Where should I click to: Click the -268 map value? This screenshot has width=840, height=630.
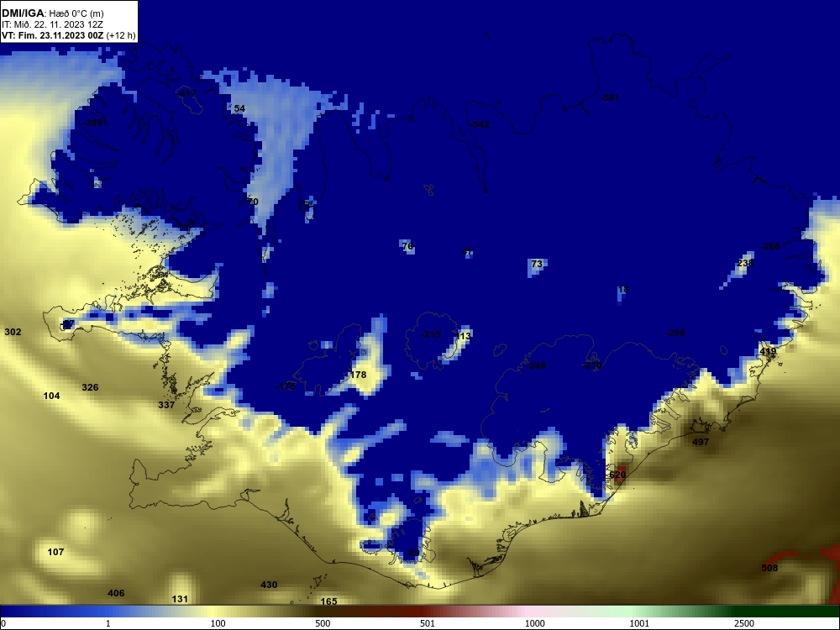coord(770,246)
